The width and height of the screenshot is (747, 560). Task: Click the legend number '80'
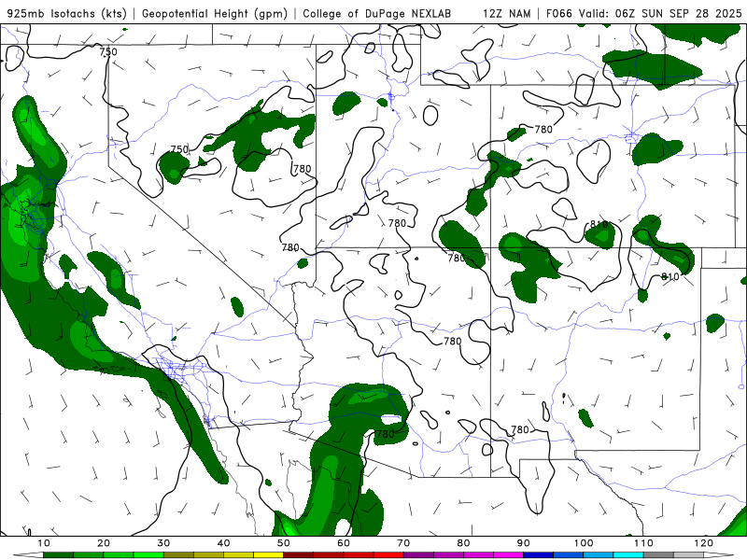[463, 543]
